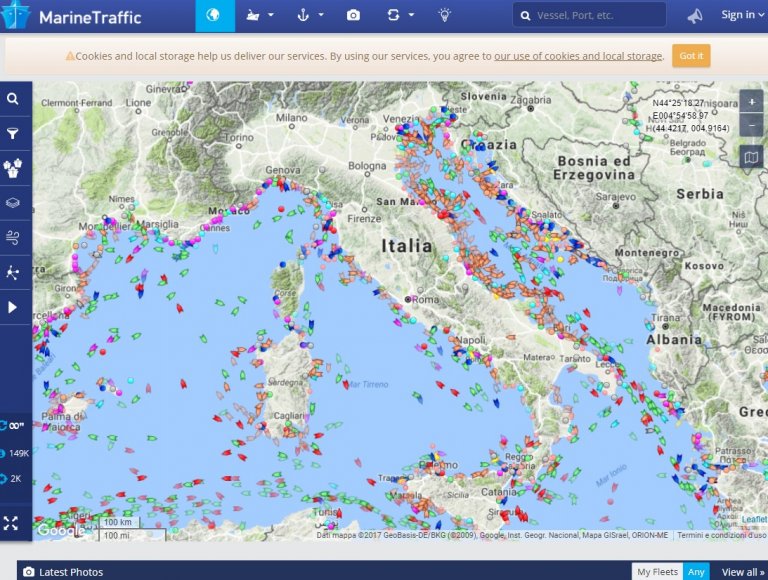Open the refresh arrows services menu
768x580 pixels.
coord(400,16)
